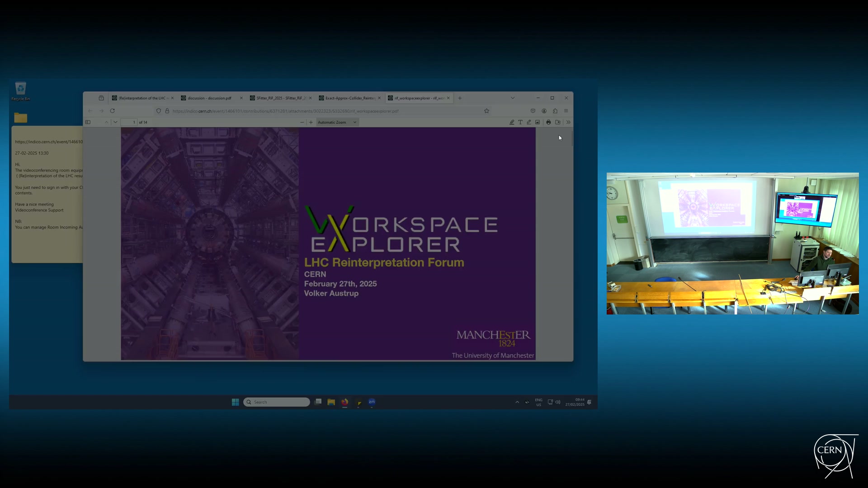The height and width of the screenshot is (488, 868).
Task: Save the PDF document
Action: coord(558,122)
